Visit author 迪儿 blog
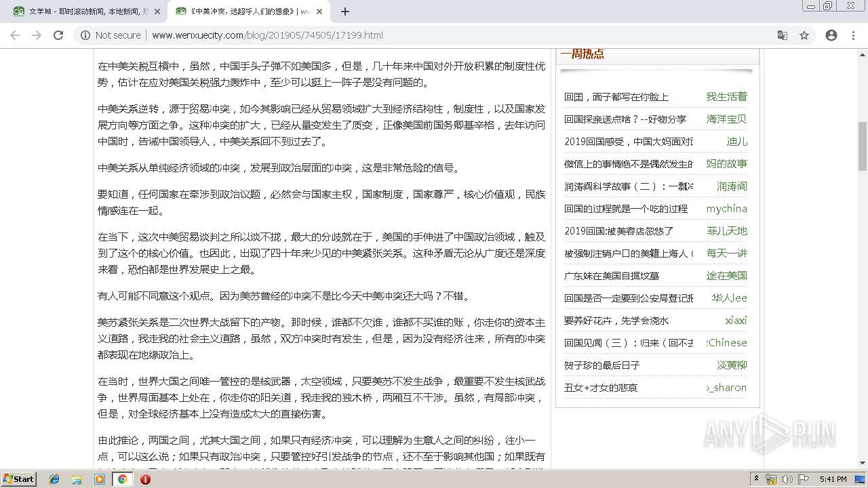The image size is (868, 488). pos(736,142)
